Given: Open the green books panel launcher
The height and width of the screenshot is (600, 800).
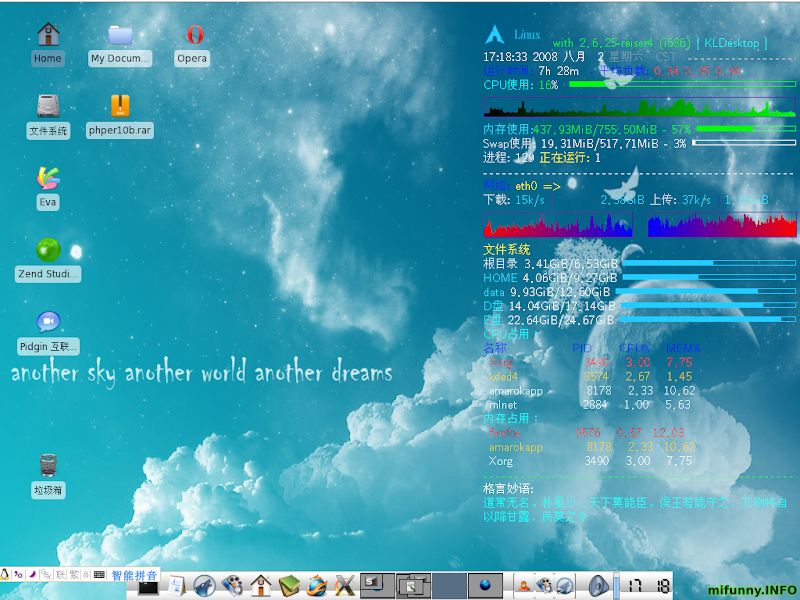Looking at the screenshot, I should click(x=289, y=586).
